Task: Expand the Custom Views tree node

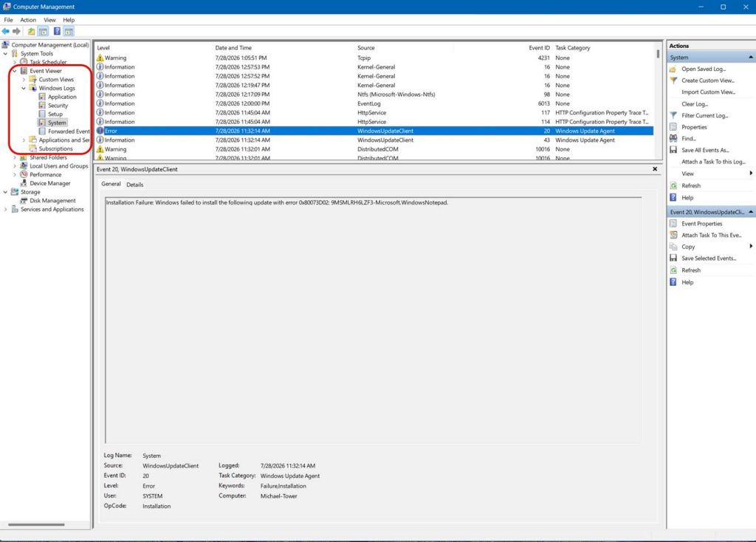Action: (x=24, y=80)
